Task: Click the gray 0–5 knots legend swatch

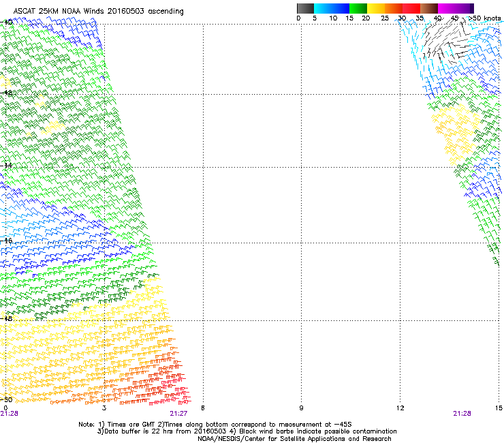Action: 305,8
